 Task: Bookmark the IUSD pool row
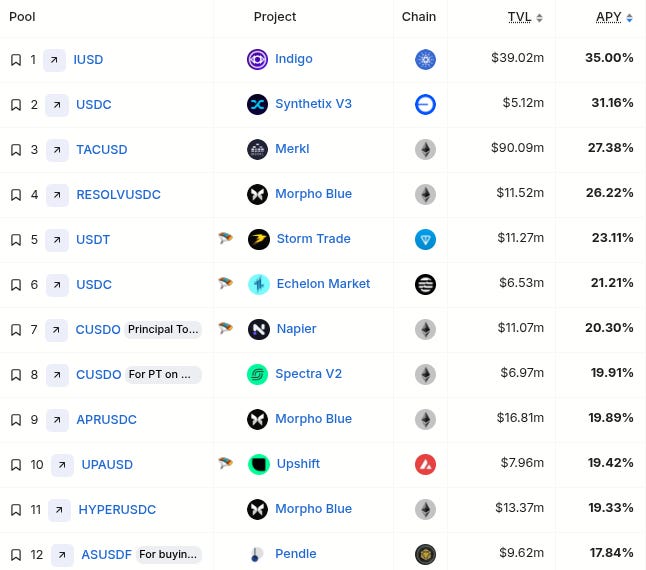tap(16, 60)
